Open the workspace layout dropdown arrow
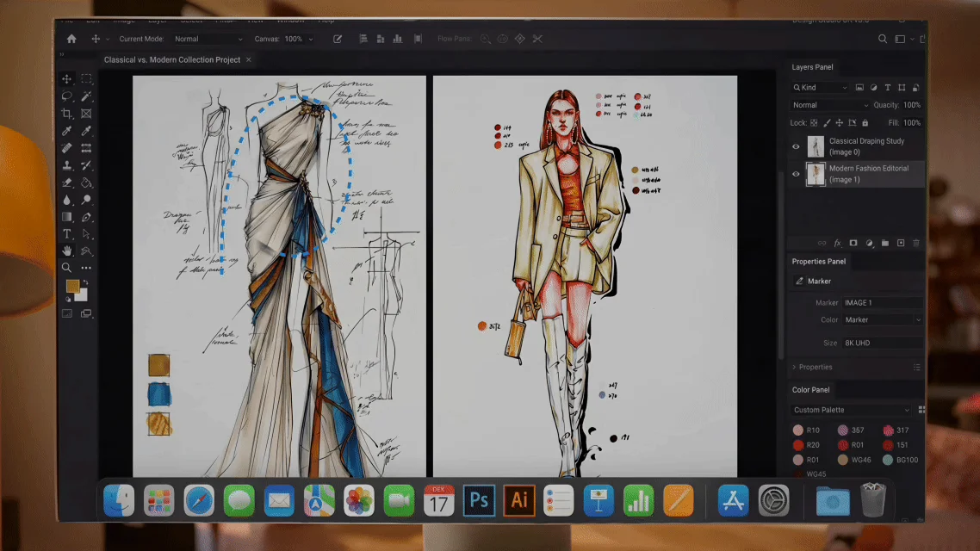Screen dimensions: 980x551 [x=913, y=40]
